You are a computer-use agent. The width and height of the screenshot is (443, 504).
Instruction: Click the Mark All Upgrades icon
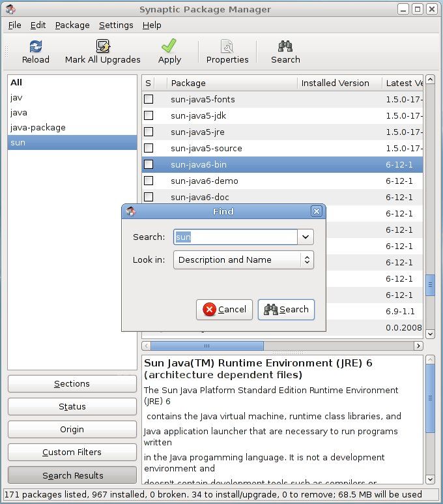103,46
